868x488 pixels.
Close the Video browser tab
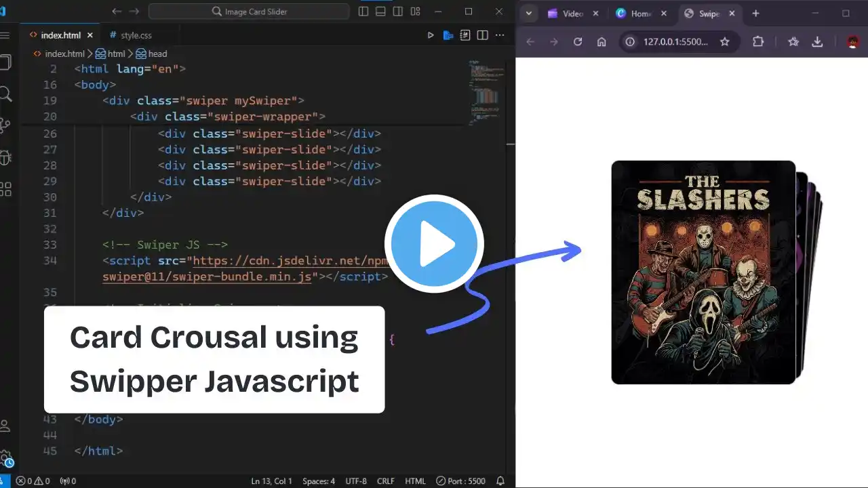click(x=595, y=14)
